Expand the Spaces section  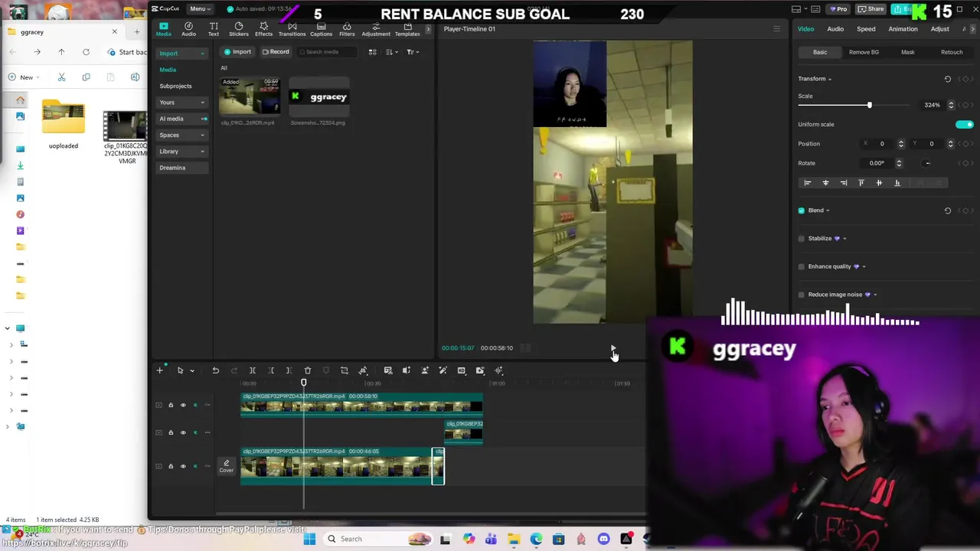pos(203,135)
